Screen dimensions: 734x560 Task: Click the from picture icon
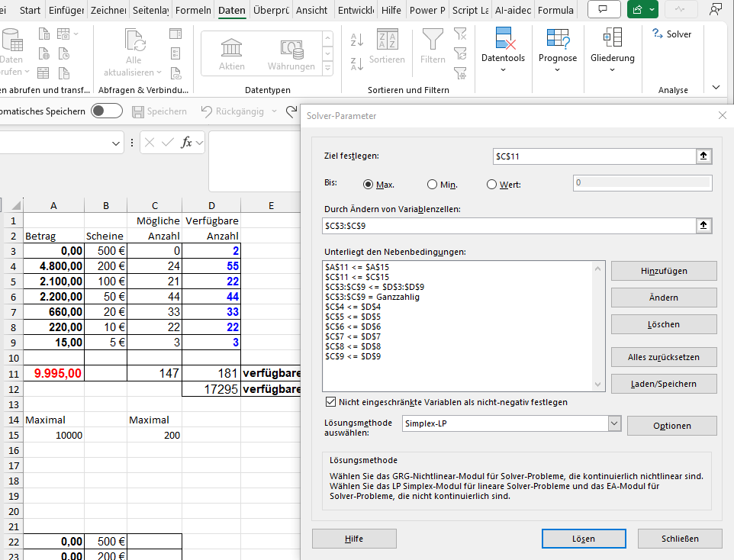coord(63,34)
